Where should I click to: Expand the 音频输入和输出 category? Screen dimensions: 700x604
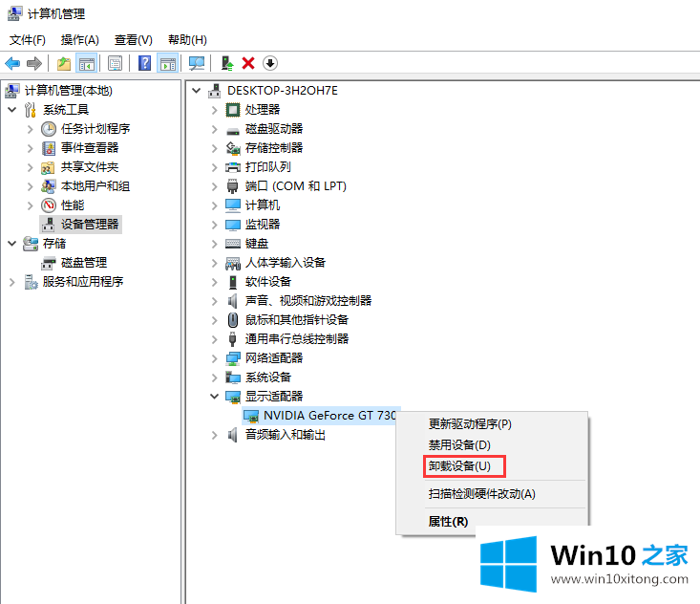click(214, 435)
